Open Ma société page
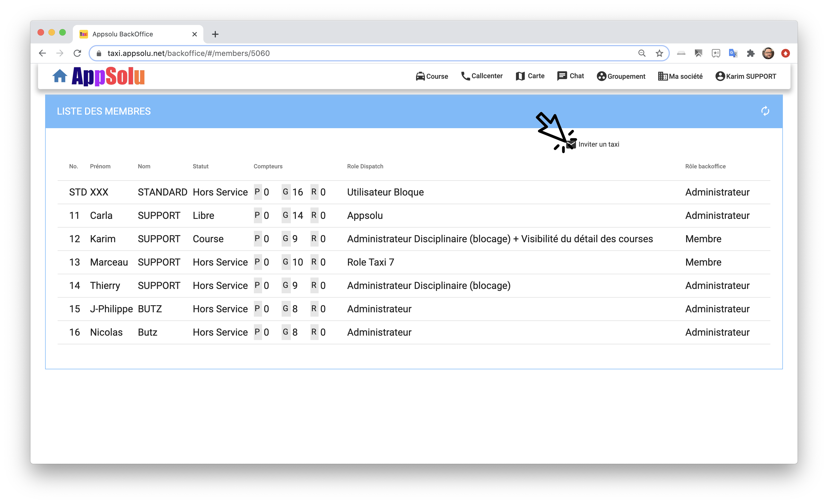The image size is (828, 504). (x=680, y=76)
